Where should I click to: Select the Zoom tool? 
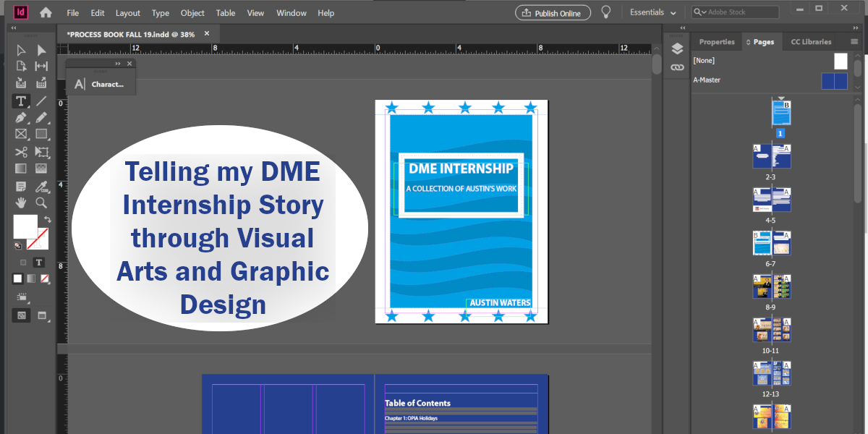[41, 203]
